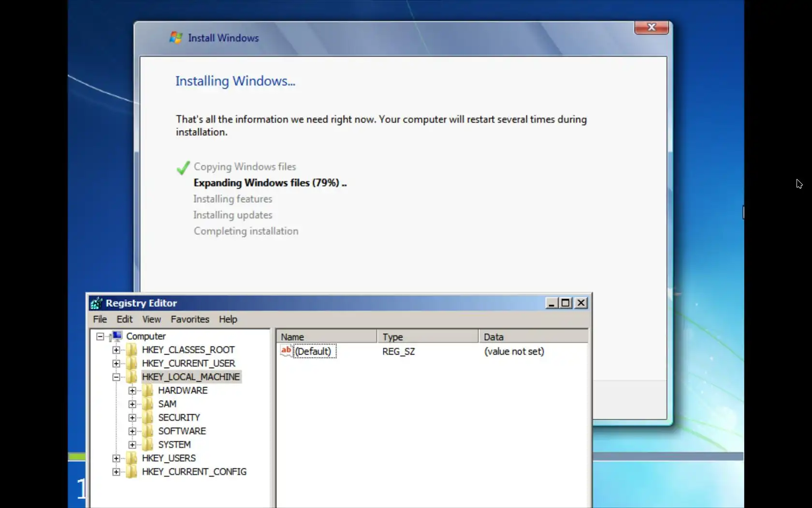Click the SECURITY folder icon
The height and width of the screenshot is (508, 812).
pyautogui.click(x=147, y=417)
